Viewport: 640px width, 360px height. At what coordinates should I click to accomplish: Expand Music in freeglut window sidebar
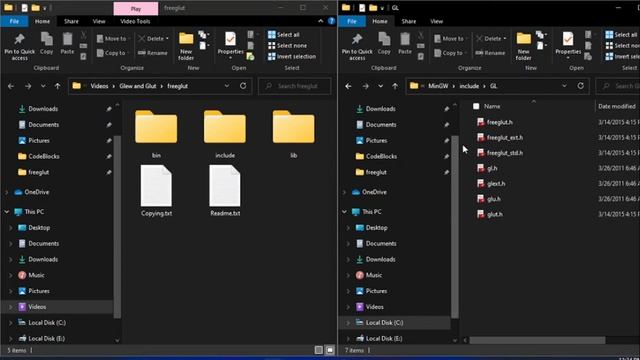[11, 275]
